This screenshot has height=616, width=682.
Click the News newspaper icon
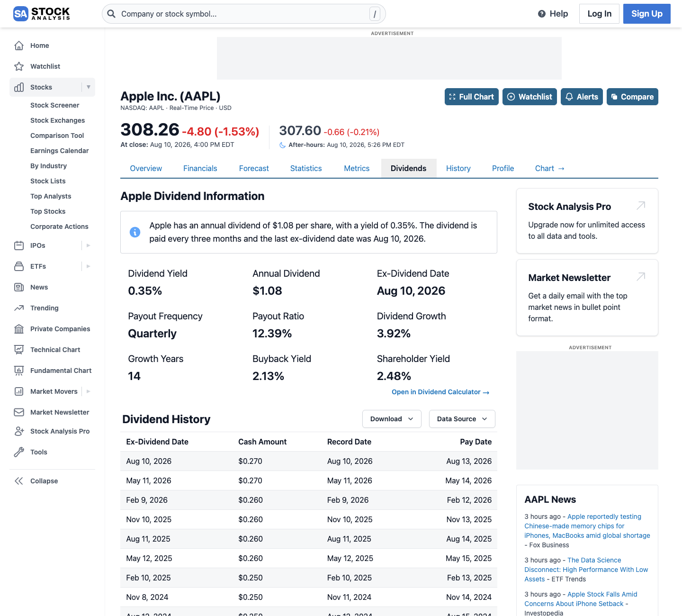coord(19,287)
